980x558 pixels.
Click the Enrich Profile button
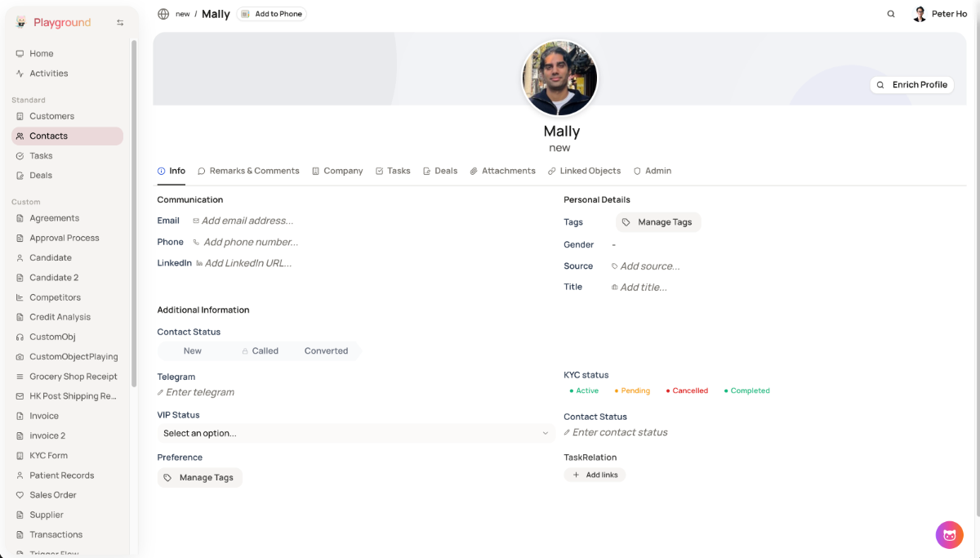911,85
